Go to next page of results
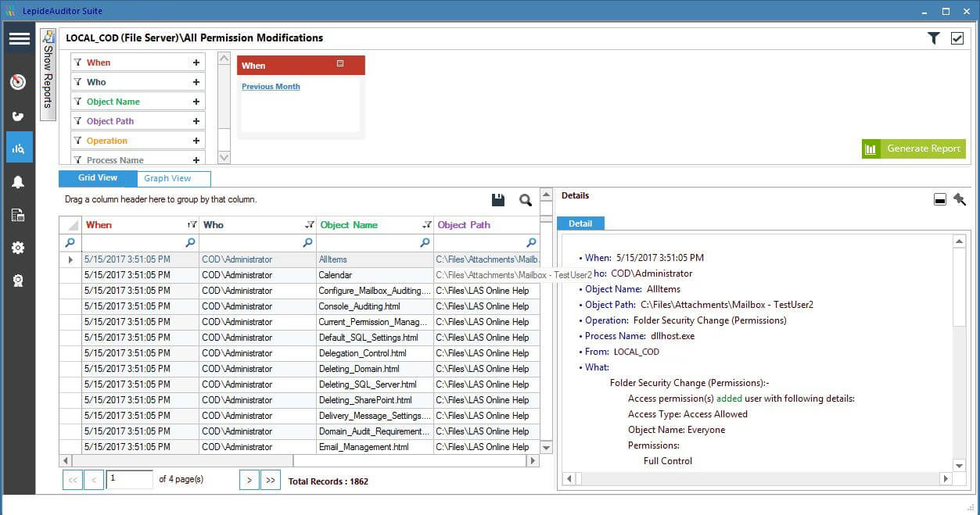This screenshot has width=980, height=515. [x=249, y=481]
